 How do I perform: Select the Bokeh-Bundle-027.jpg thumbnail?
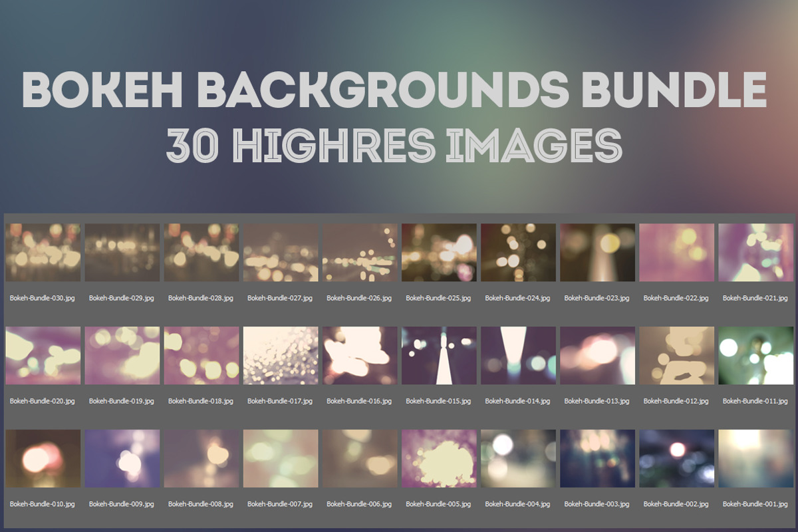click(281, 253)
